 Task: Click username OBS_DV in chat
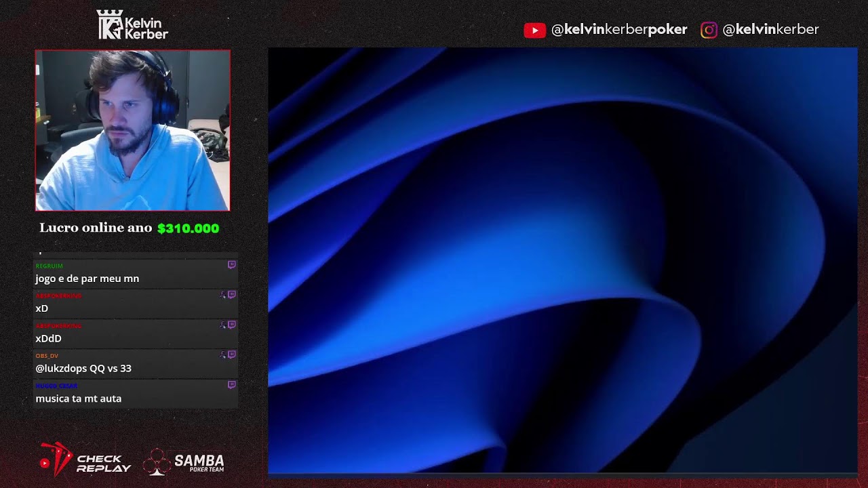(x=47, y=356)
